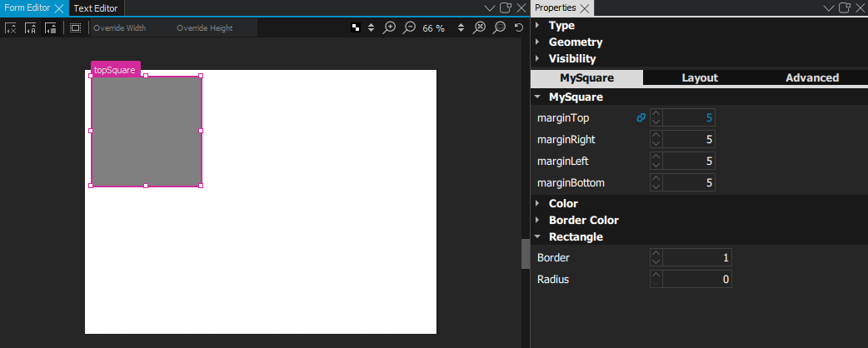The image size is (868, 348).
Task: Close the Properties tab
Action: tap(584, 8)
